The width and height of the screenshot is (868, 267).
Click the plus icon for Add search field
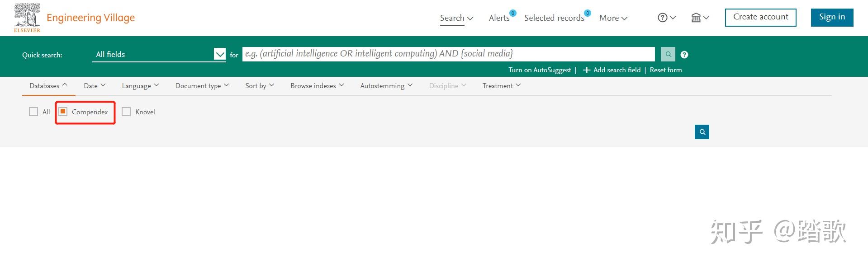point(587,70)
